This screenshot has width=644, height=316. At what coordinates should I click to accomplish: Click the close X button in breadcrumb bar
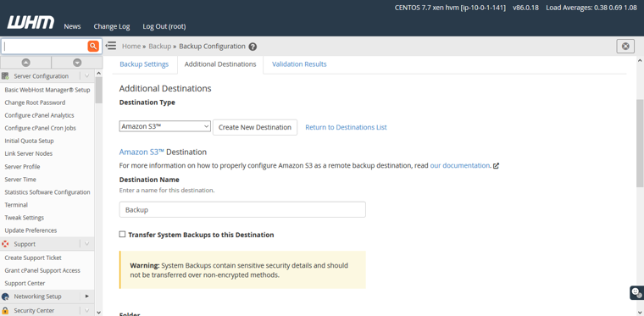[x=625, y=47]
